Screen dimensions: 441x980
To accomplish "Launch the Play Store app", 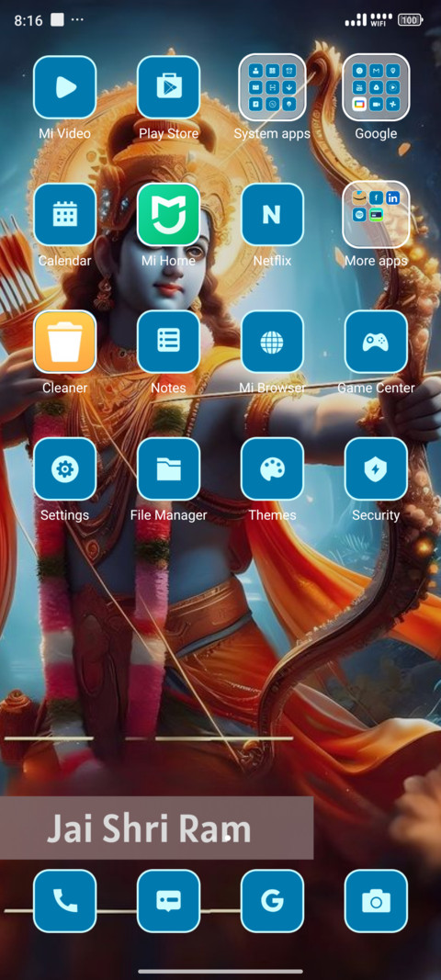I will coord(168,87).
